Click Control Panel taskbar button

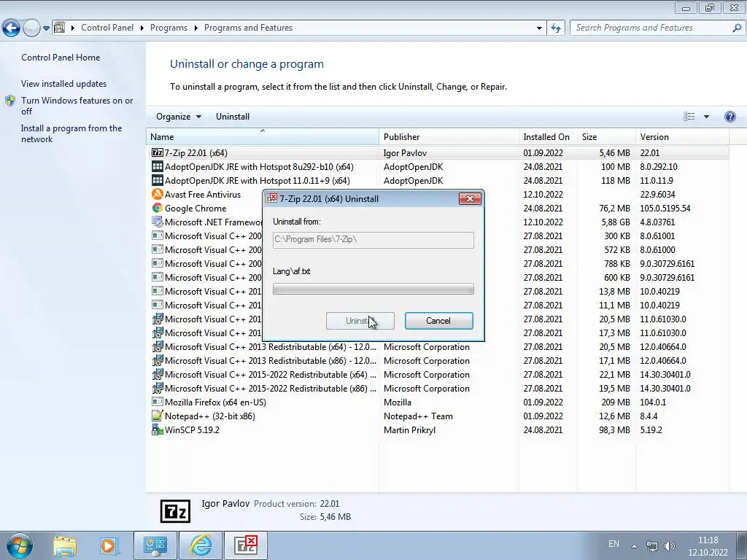pyautogui.click(x=155, y=545)
